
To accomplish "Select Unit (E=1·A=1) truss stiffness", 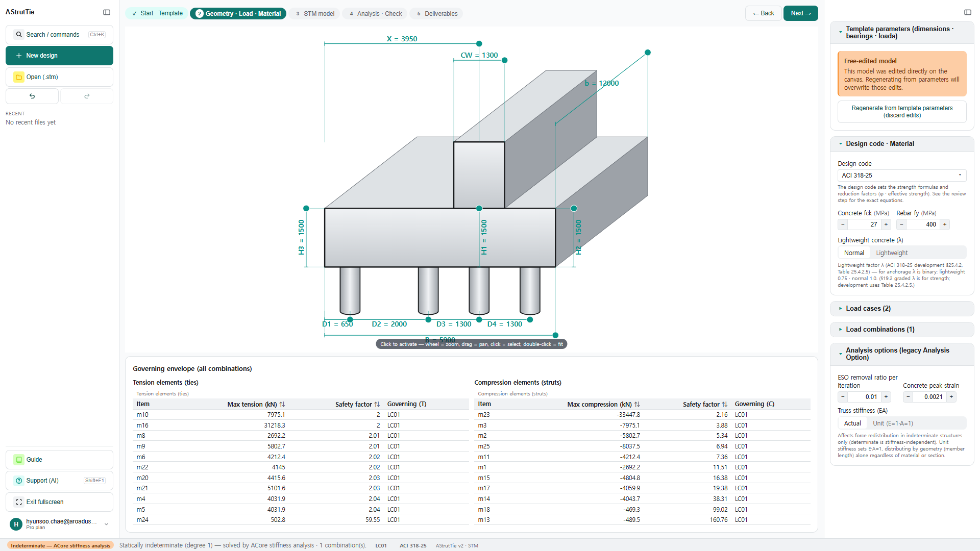I will (x=893, y=423).
